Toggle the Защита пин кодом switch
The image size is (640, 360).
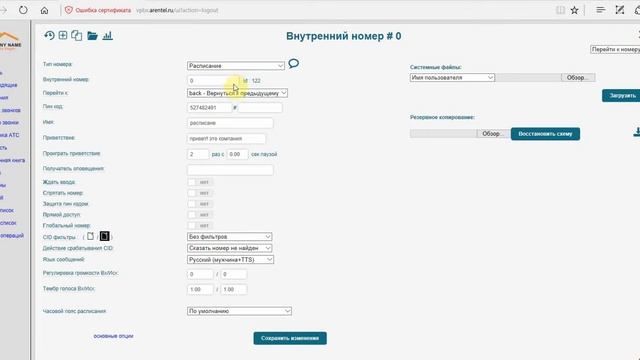(200, 204)
